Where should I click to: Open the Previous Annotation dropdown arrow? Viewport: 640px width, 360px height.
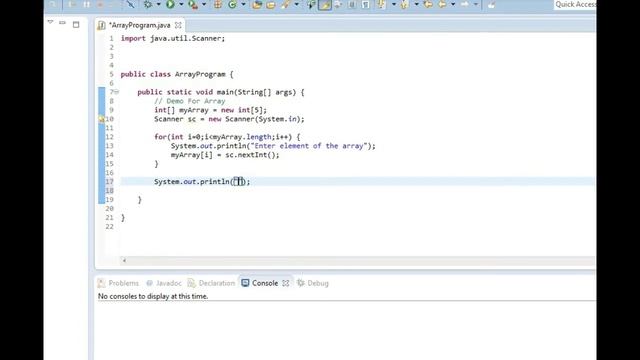pos(417,4)
